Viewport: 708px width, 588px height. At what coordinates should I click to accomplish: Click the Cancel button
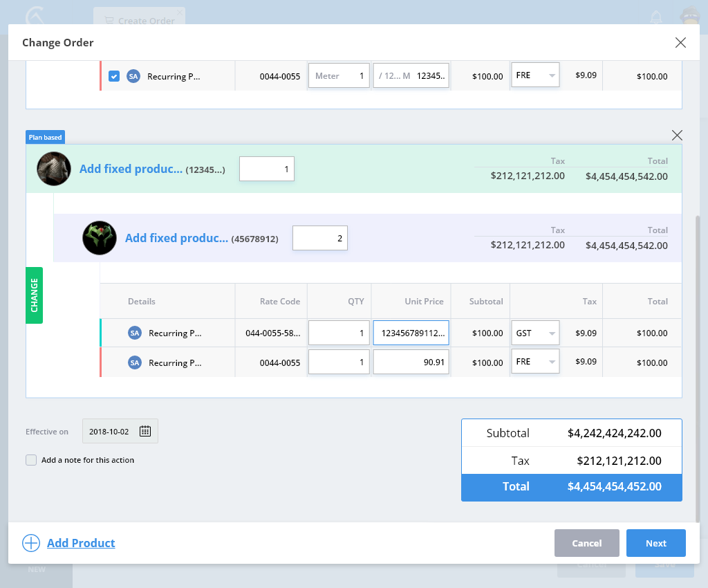pos(586,543)
